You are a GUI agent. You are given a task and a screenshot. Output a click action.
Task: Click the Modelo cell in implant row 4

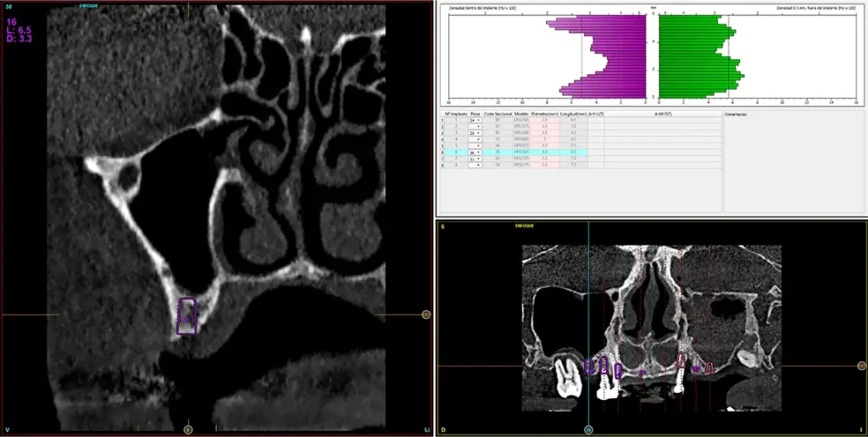coord(520,139)
